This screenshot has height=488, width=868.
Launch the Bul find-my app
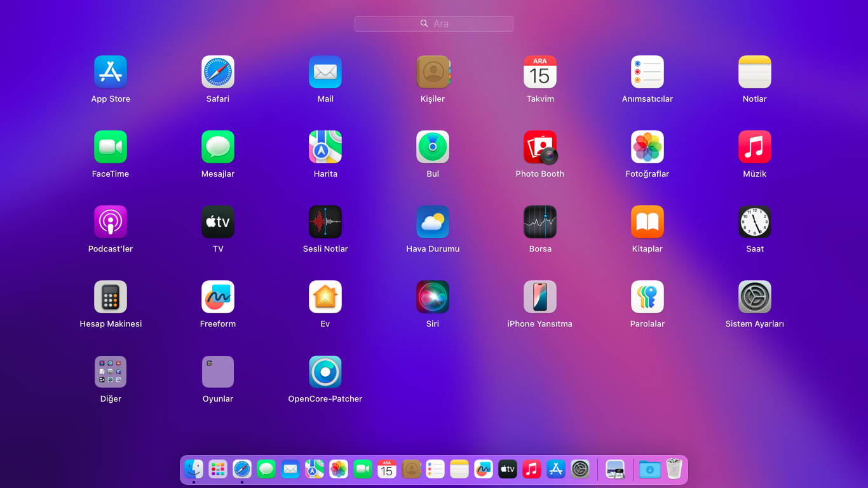[432, 147]
